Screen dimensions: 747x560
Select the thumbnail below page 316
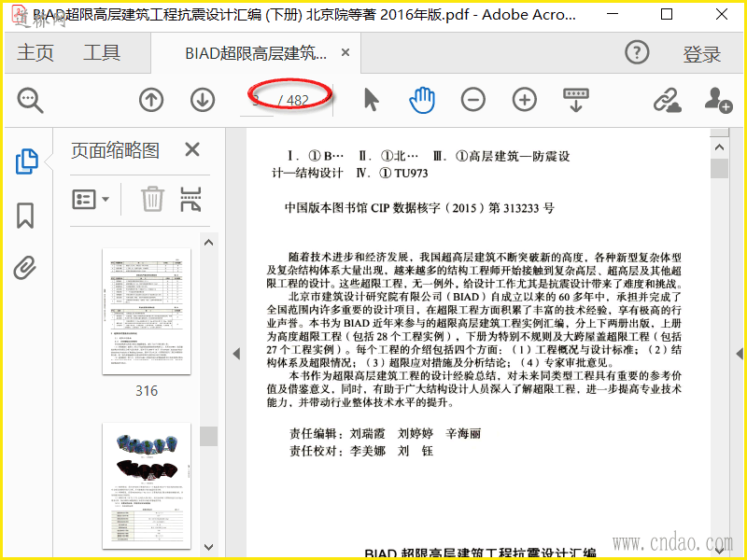tap(147, 485)
